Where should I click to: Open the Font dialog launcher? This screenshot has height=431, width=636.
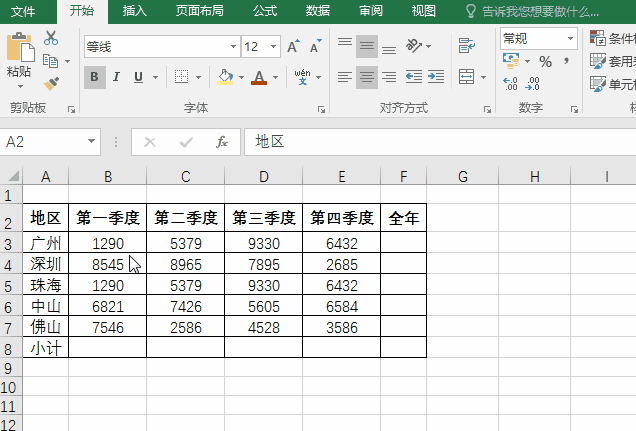tap(321, 109)
